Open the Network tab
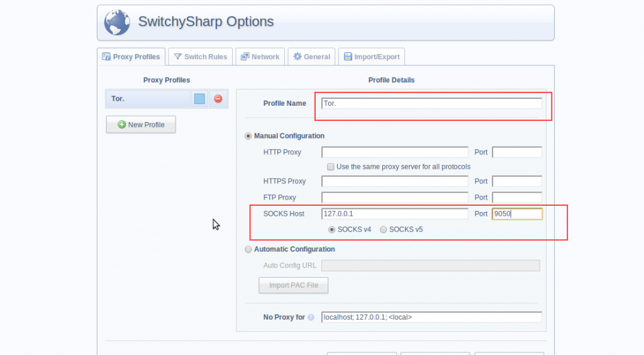 point(260,57)
